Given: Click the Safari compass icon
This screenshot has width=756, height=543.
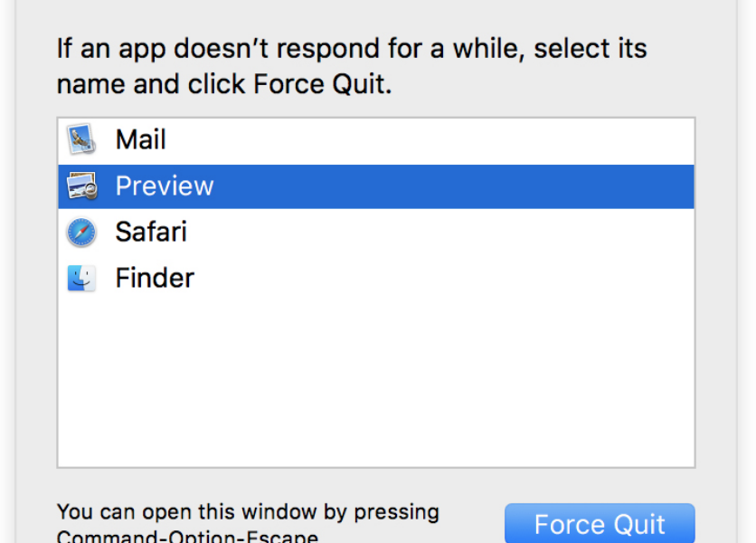Looking at the screenshot, I should tap(82, 232).
